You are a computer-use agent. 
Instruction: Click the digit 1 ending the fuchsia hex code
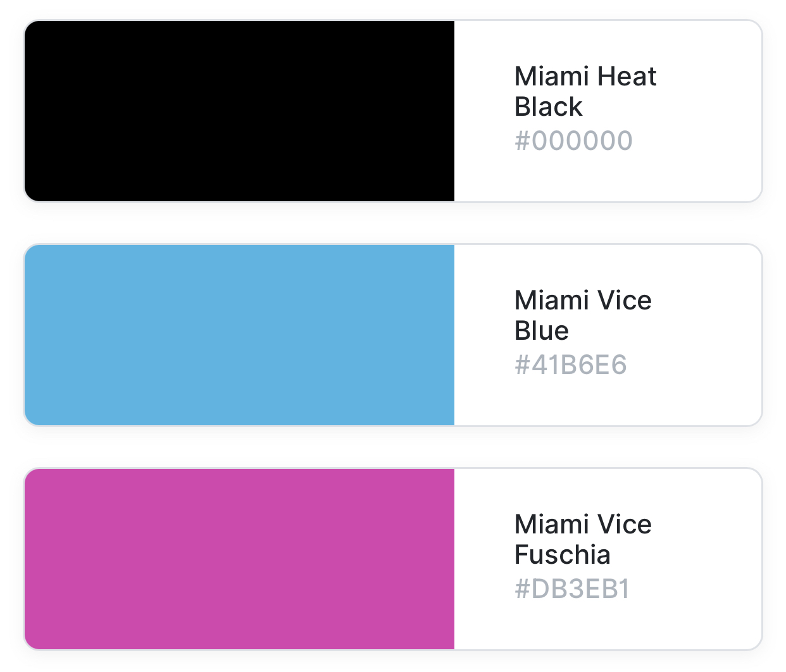(623, 589)
